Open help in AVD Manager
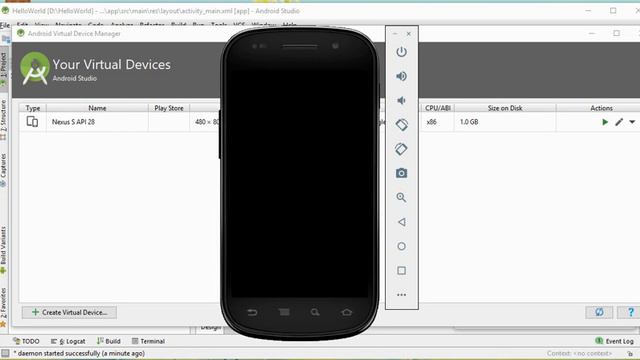Screen dimensions: 640x360 [630, 312]
